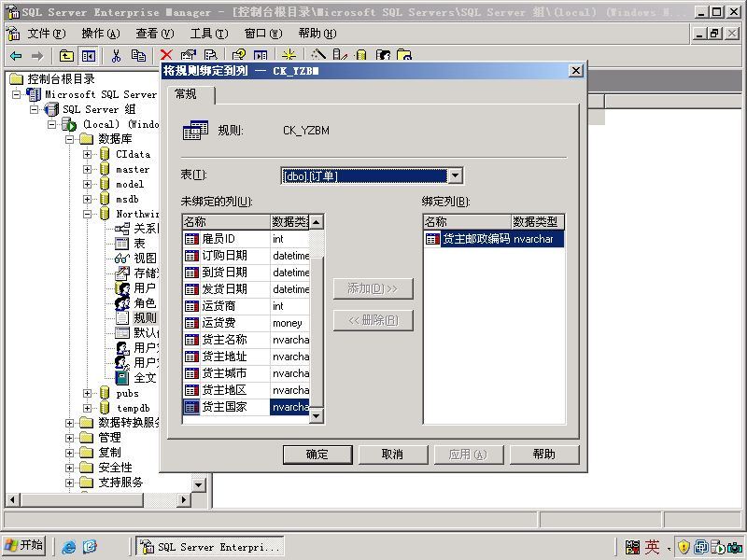747x560 pixels.
Task: Select bound column 货主邮政编码
Action: coord(494,239)
